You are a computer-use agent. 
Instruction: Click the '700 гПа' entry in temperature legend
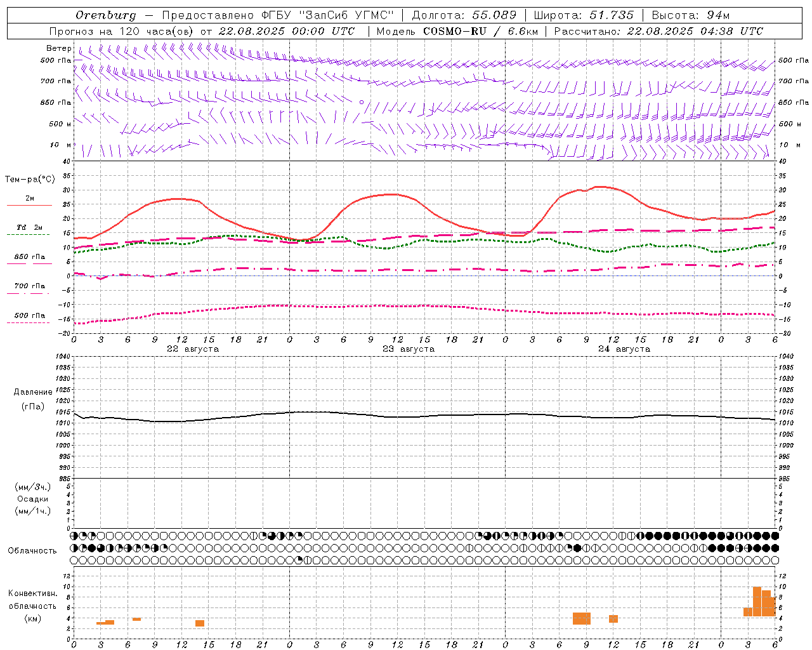click(x=29, y=286)
